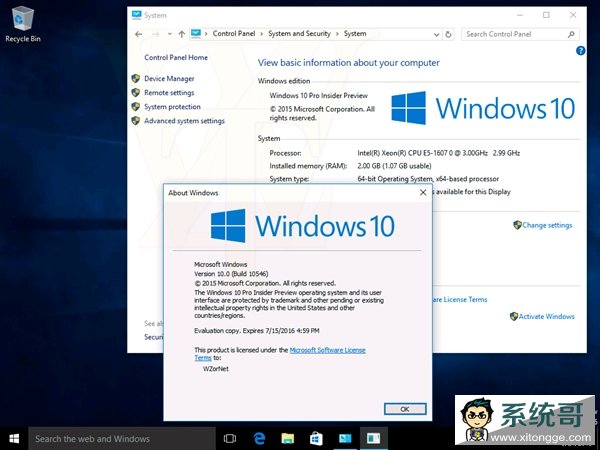Open the Microsoft Software License link
This screenshot has height=450, width=600.
[328, 350]
